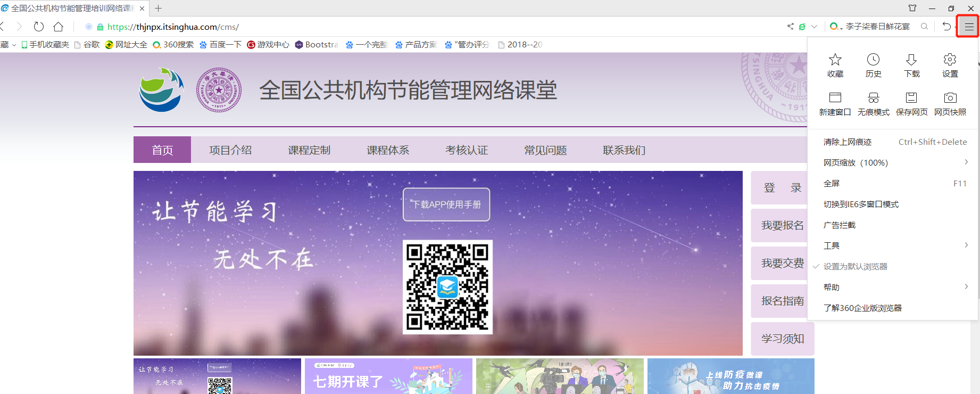Click the undo closed tab arrow icon

click(x=946, y=27)
